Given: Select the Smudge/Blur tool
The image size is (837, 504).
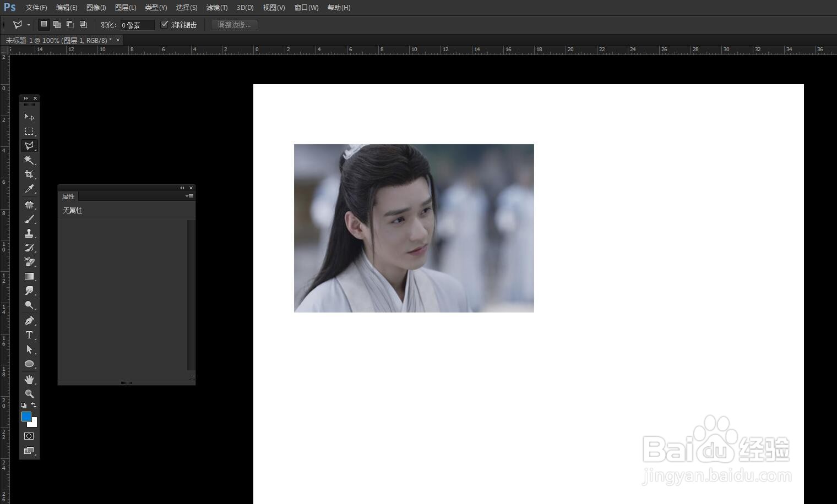Looking at the screenshot, I should coord(29,291).
